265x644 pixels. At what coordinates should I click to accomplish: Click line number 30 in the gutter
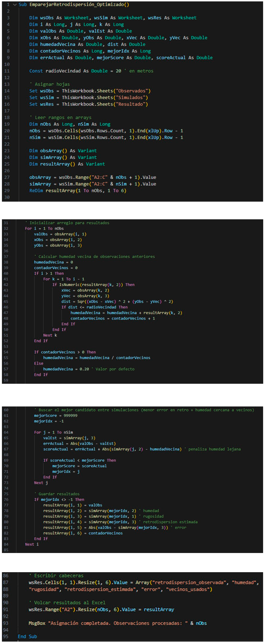(x=7, y=197)
